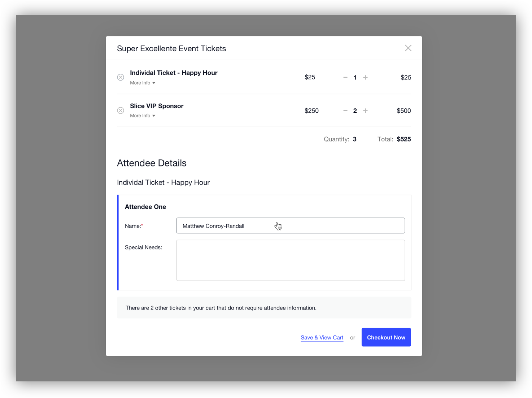Click the Attendee One heading

coord(145,207)
